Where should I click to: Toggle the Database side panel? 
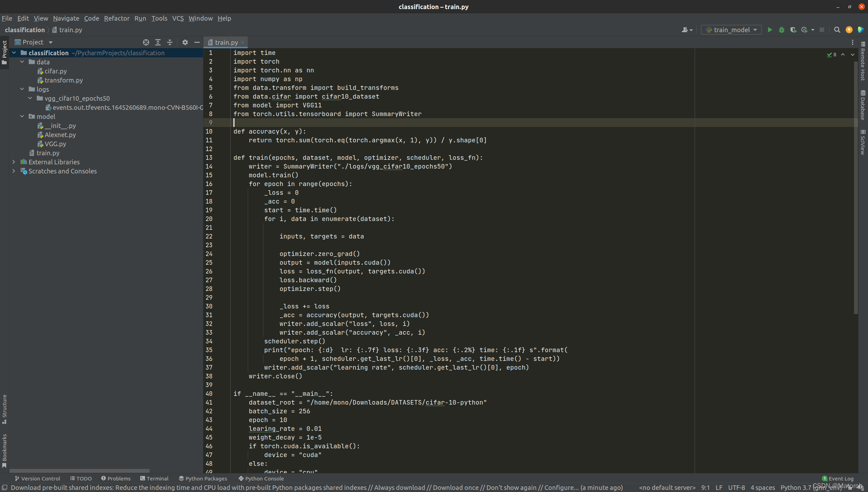863,105
